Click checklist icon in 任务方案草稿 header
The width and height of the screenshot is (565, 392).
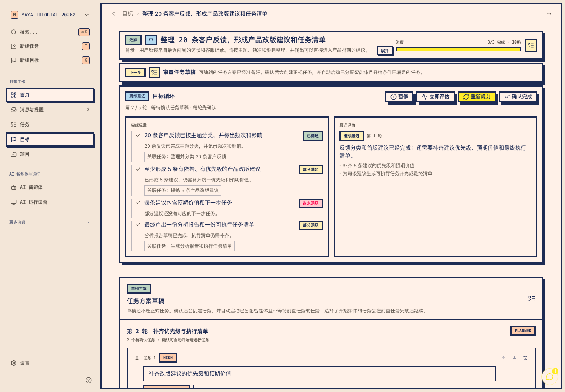point(532,299)
